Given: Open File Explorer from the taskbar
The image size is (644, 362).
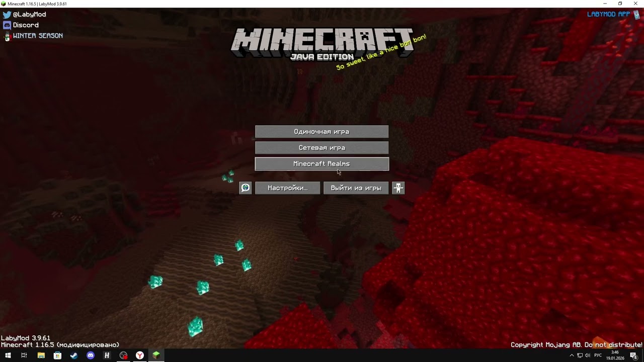Looking at the screenshot, I should 41,355.
